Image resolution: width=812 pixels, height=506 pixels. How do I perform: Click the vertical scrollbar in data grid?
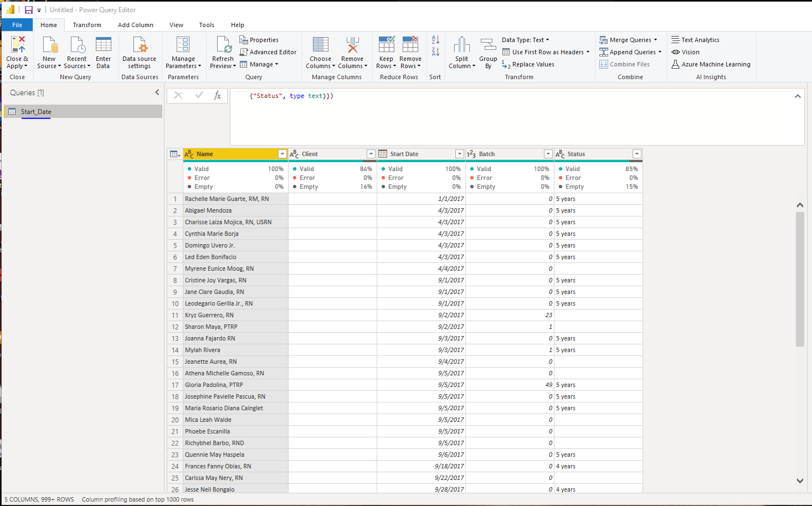[800, 279]
